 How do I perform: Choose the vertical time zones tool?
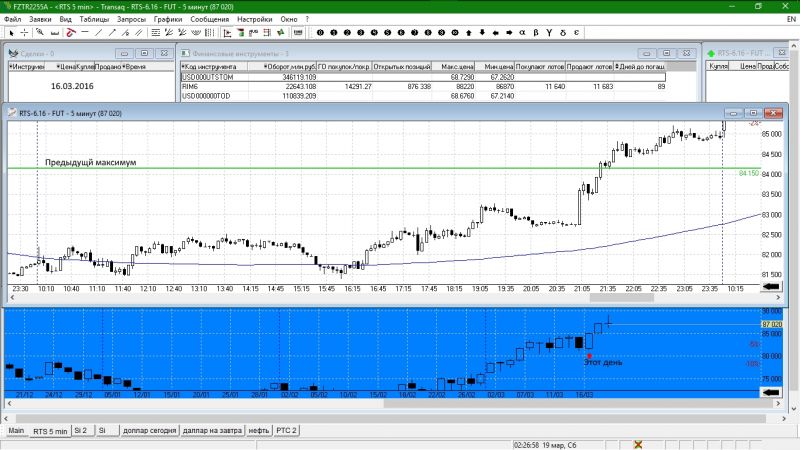tap(209, 33)
